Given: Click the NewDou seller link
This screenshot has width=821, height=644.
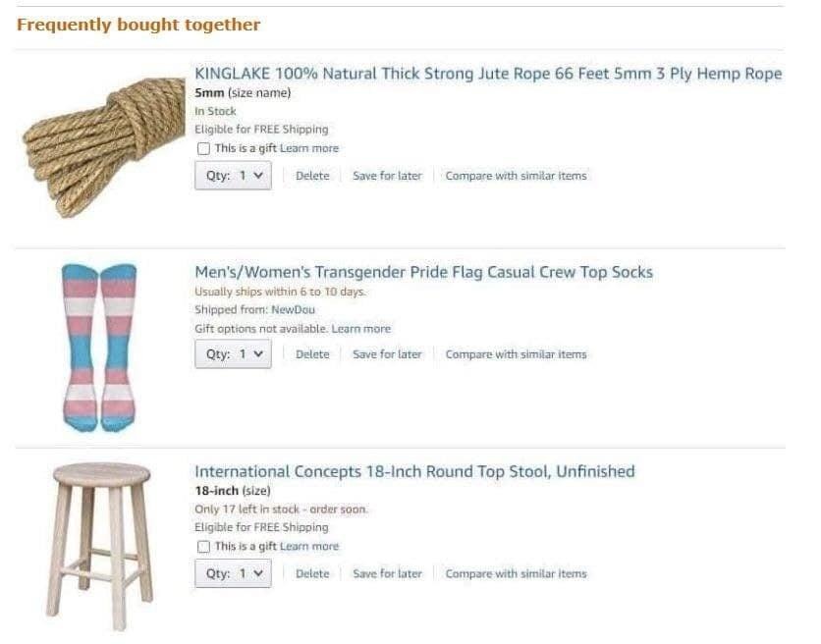Looking at the screenshot, I should [x=293, y=310].
